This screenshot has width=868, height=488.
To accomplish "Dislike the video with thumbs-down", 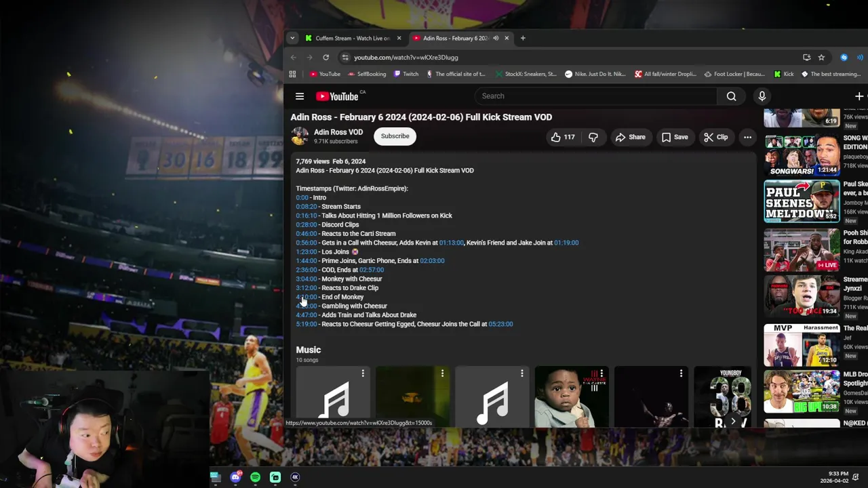I will tap(593, 137).
